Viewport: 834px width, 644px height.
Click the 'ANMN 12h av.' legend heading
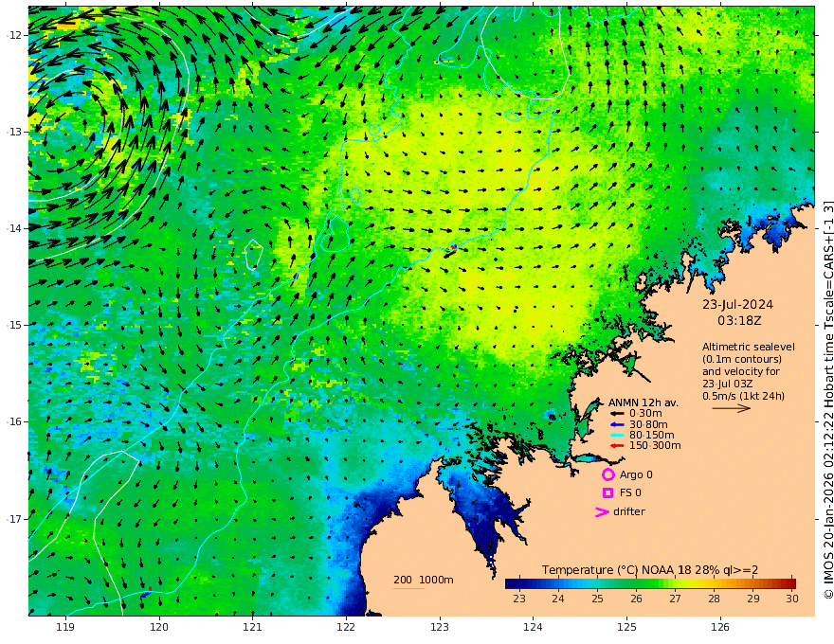point(644,402)
